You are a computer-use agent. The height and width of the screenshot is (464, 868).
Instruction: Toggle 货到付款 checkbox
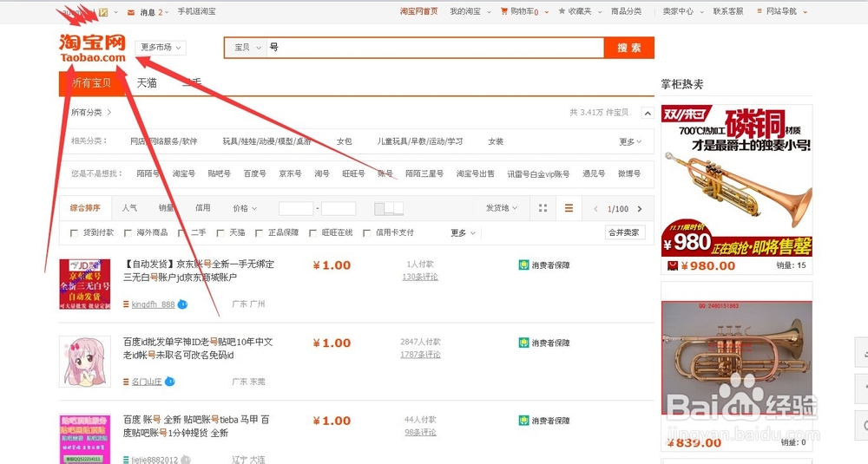coord(74,232)
